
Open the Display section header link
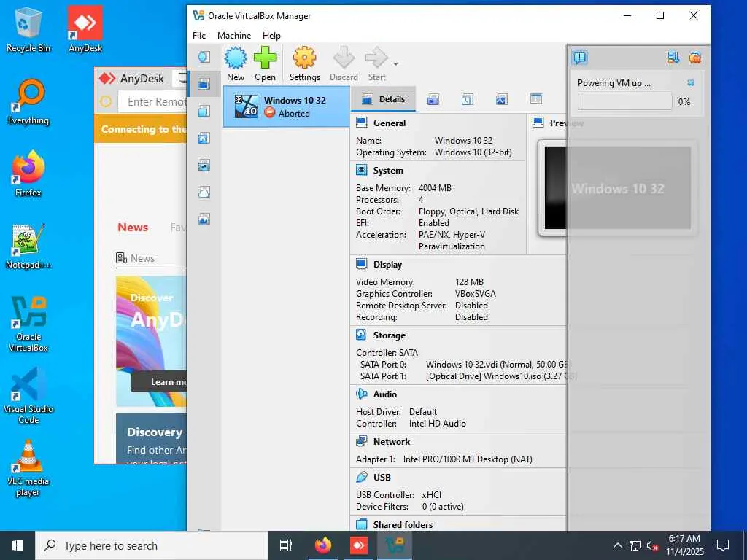click(x=387, y=264)
